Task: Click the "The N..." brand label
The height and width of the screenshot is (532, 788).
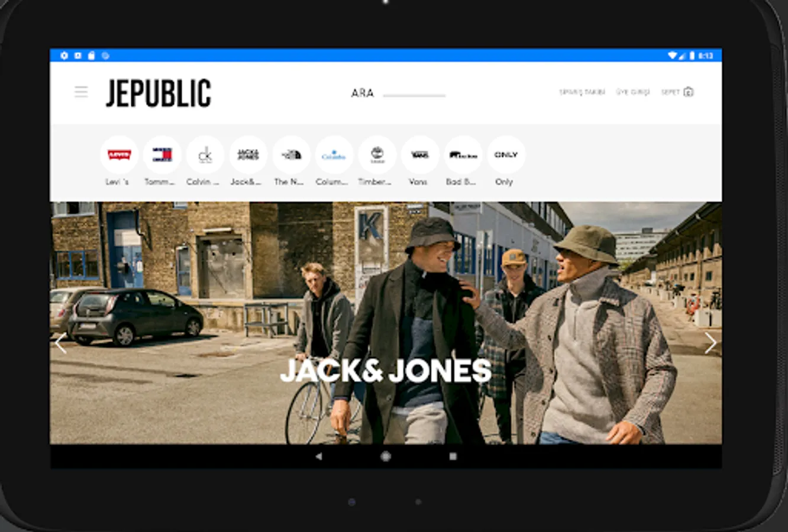Action: 289,182
